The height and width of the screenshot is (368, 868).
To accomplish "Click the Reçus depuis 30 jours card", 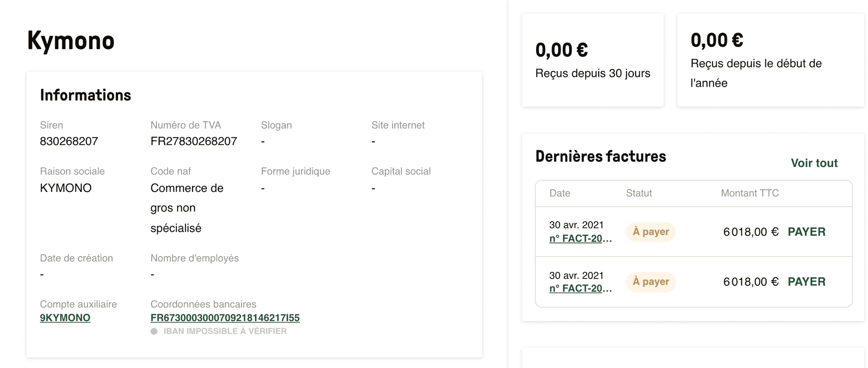I will pyautogui.click(x=593, y=60).
